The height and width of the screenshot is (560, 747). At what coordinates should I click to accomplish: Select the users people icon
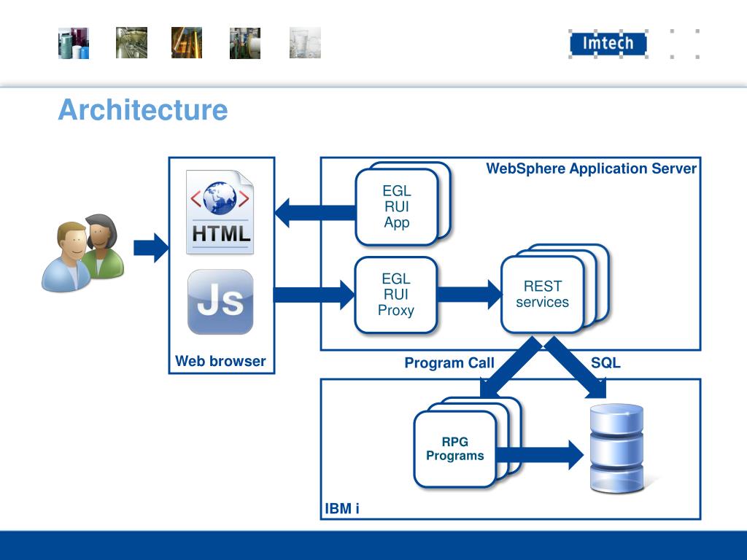coord(83,253)
